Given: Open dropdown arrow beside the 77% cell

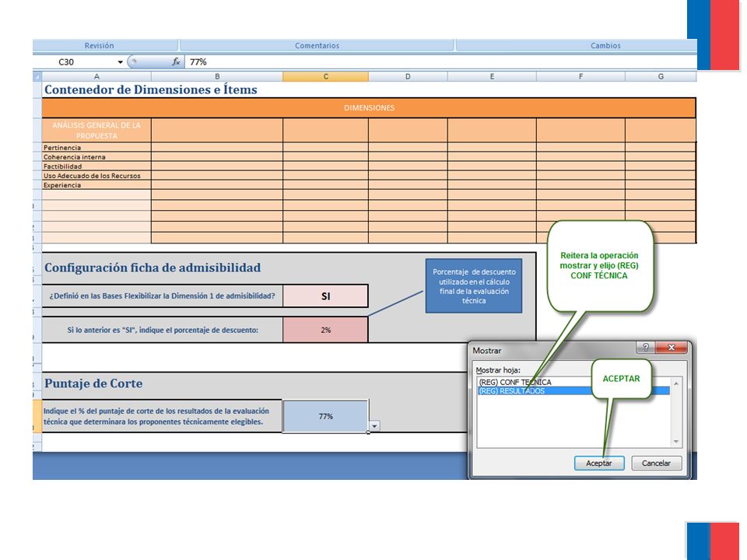Looking at the screenshot, I should pos(374,425).
